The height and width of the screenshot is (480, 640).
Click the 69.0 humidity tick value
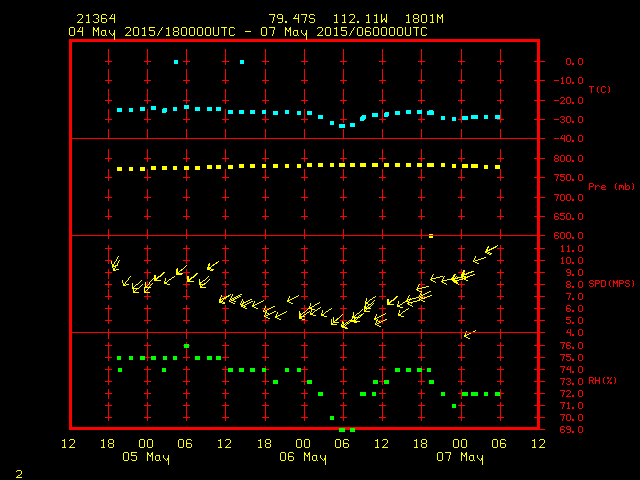pos(571,430)
